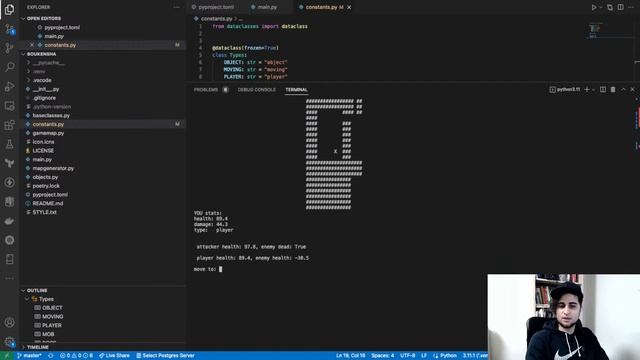Open the Debug Console tab

(256, 90)
